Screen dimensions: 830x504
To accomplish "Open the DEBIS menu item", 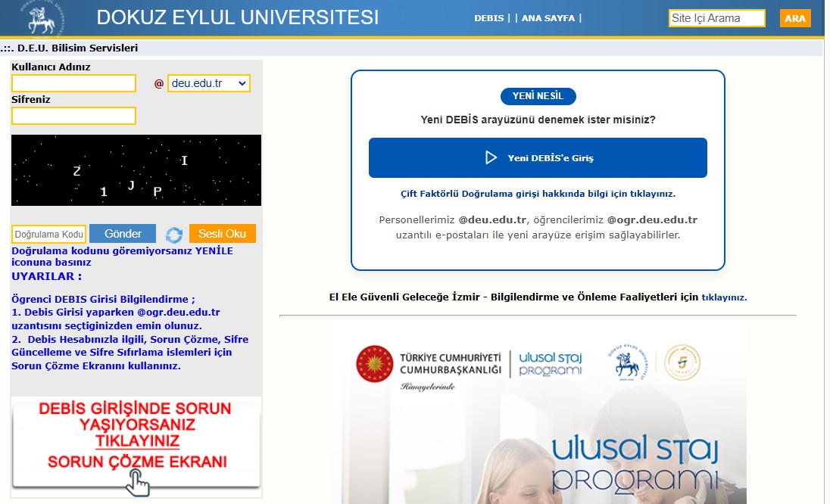I will 488,18.
